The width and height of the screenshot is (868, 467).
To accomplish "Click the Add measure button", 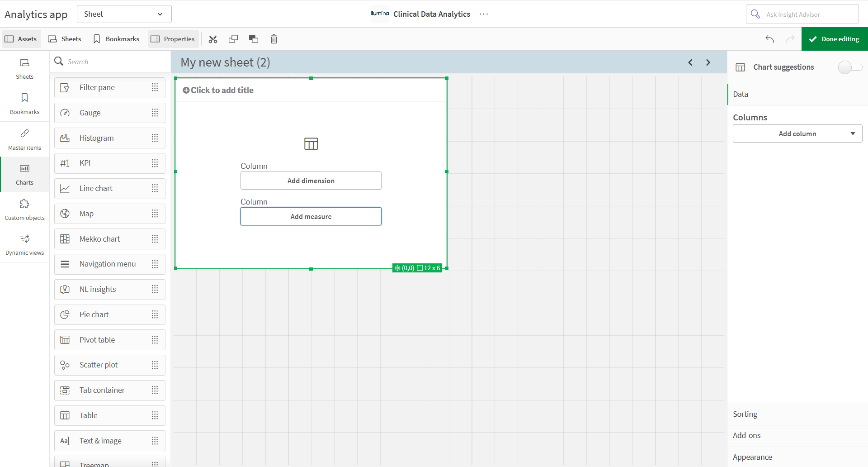I will tap(311, 216).
